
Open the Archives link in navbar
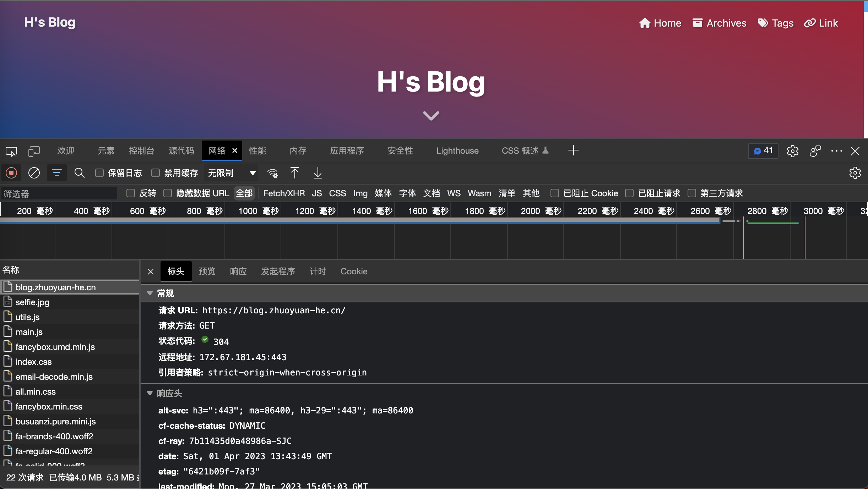(x=720, y=23)
